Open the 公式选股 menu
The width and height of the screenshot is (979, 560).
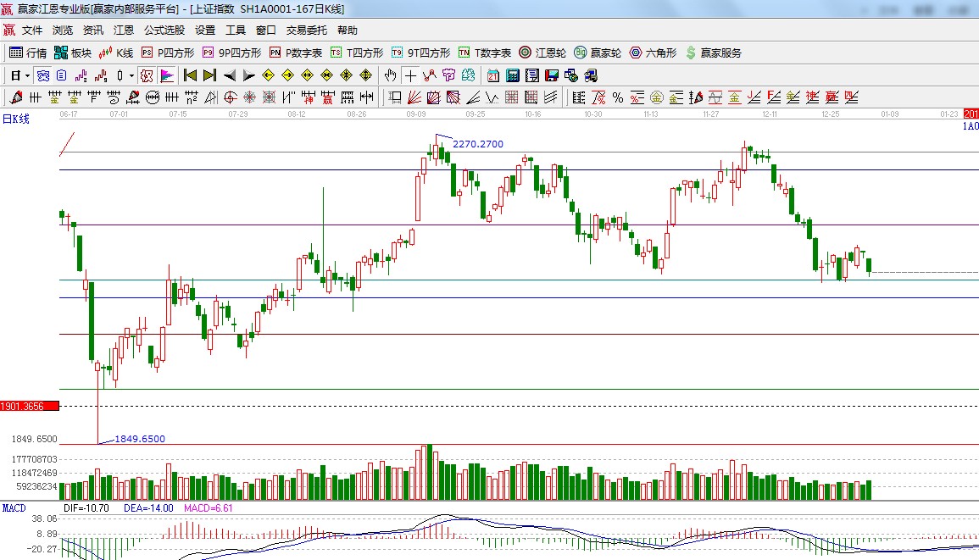pyautogui.click(x=164, y=30)
